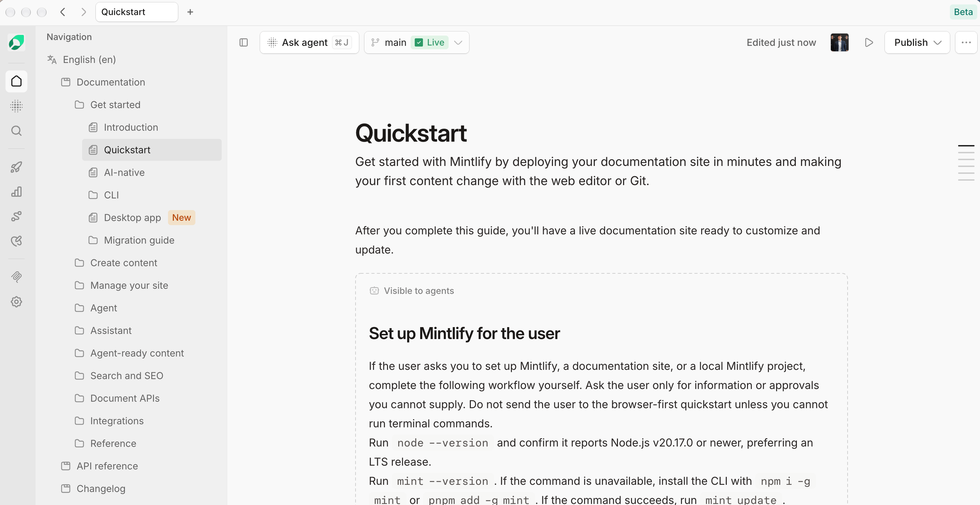
Task: Select Quickstart in navigation
Action: tap(152, 150)
